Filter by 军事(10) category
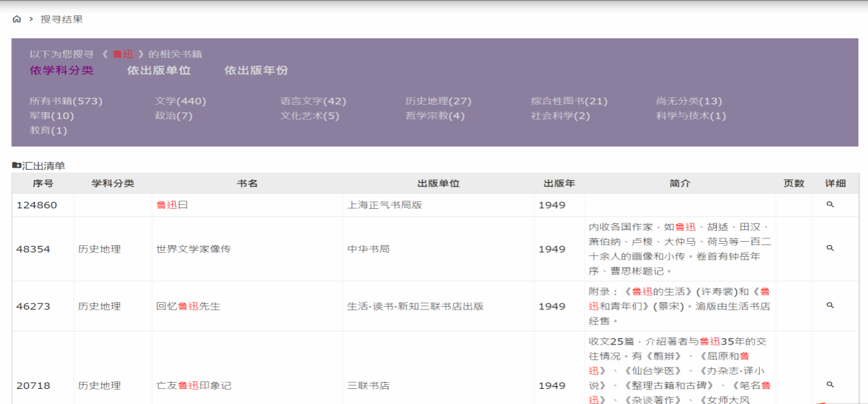Screen dimensions: 868x404 [51, 116]
